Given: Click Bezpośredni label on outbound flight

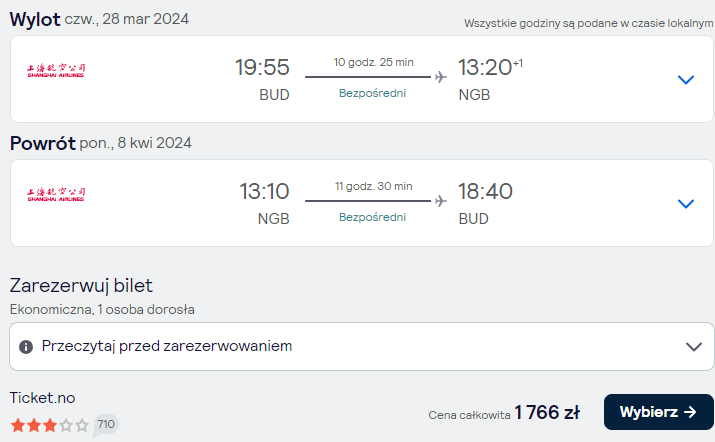Looking at the screenshot, I should pyautogui.click(x=373, y=93).
